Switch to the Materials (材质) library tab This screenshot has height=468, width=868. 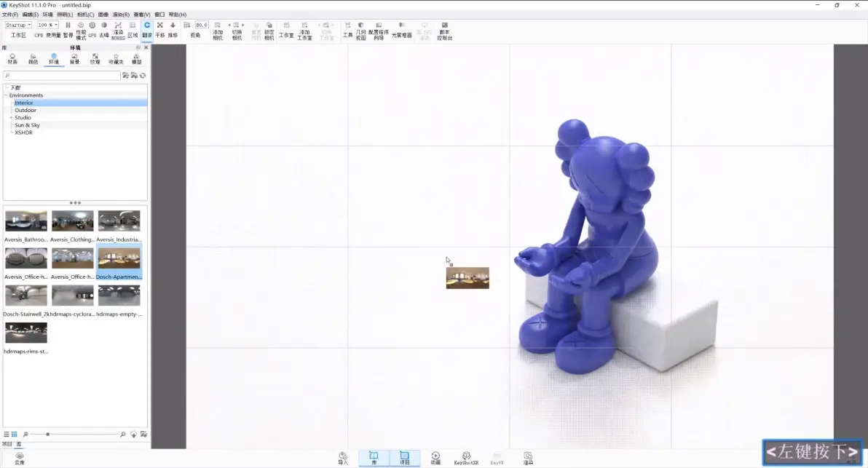pyautogui.click(x=12, y=59)
